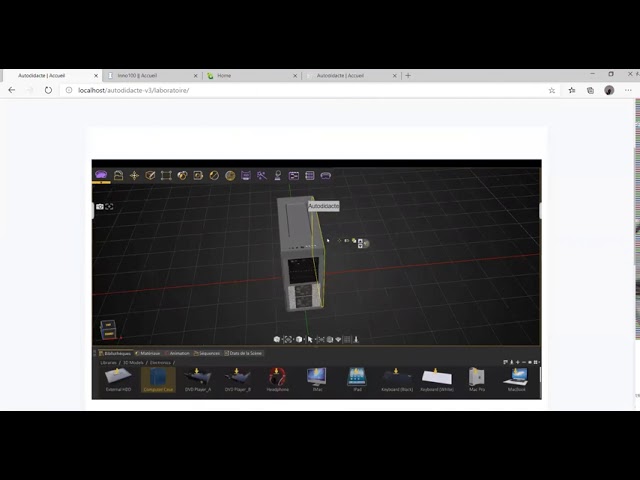
Task: Click 3D Models in the breadcrumb path
Action: click(133, 362)
